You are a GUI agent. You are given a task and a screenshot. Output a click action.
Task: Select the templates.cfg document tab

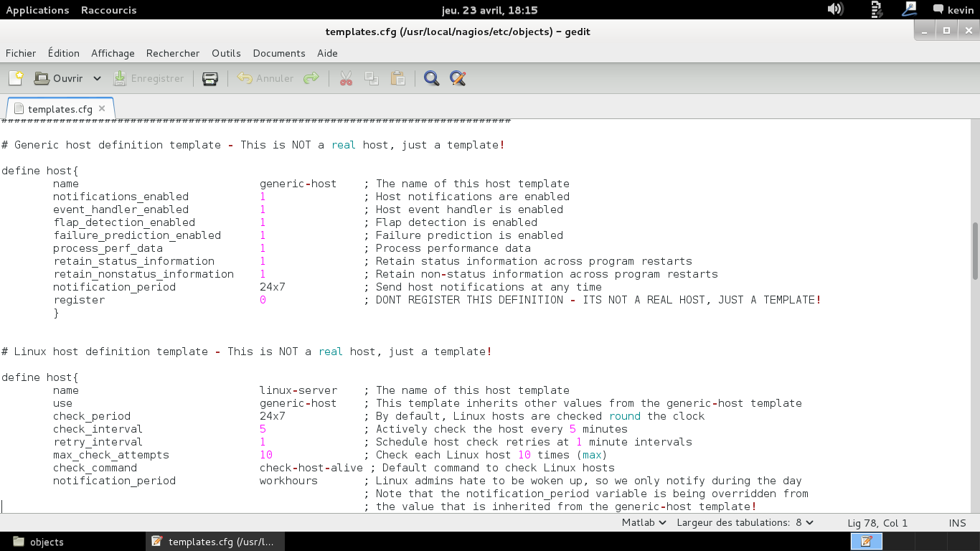coord(60,109)
